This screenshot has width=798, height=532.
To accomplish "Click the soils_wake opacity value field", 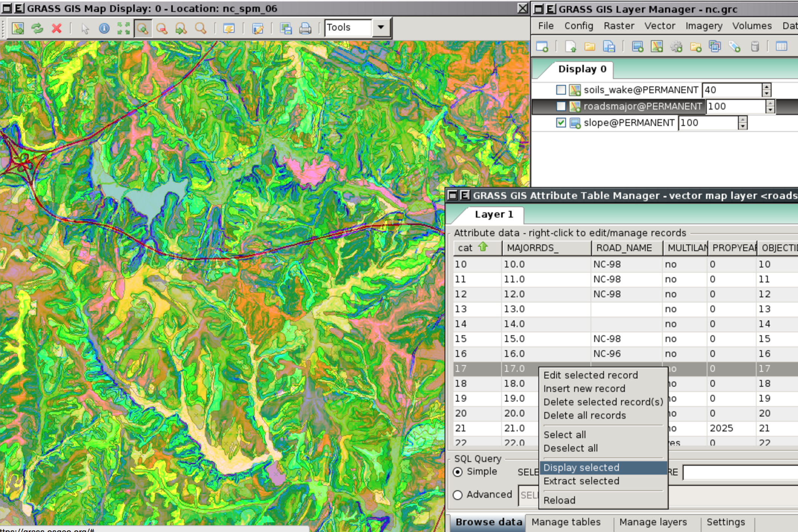I will click(732, 90).
